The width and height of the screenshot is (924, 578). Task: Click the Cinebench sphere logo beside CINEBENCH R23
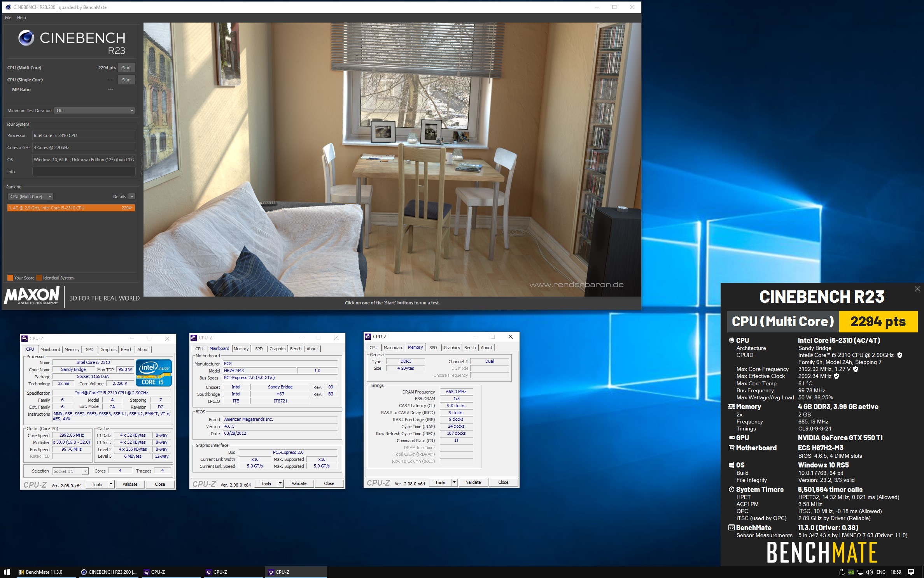(x=26, y=38)
